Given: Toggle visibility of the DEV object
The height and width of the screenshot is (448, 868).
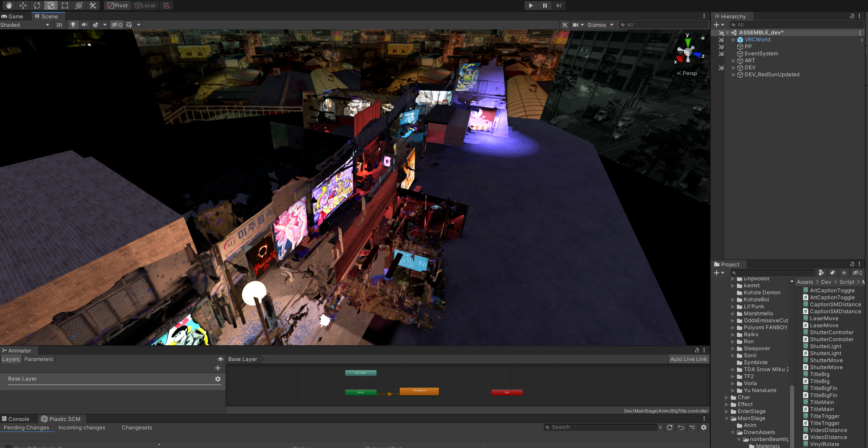Looking at the screenshot, I should tap(721, 68).
